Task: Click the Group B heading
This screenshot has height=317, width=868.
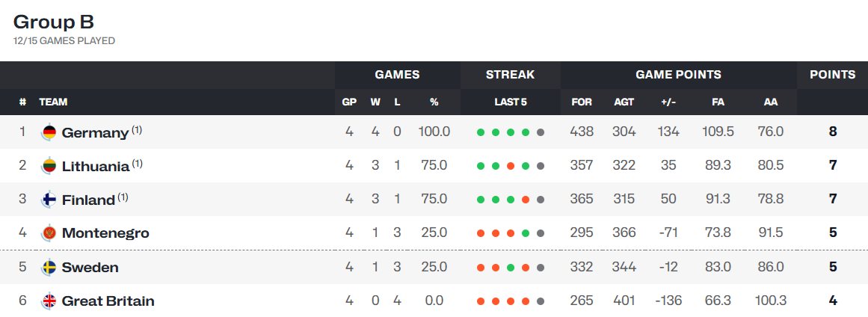Action: coord(54,22)
